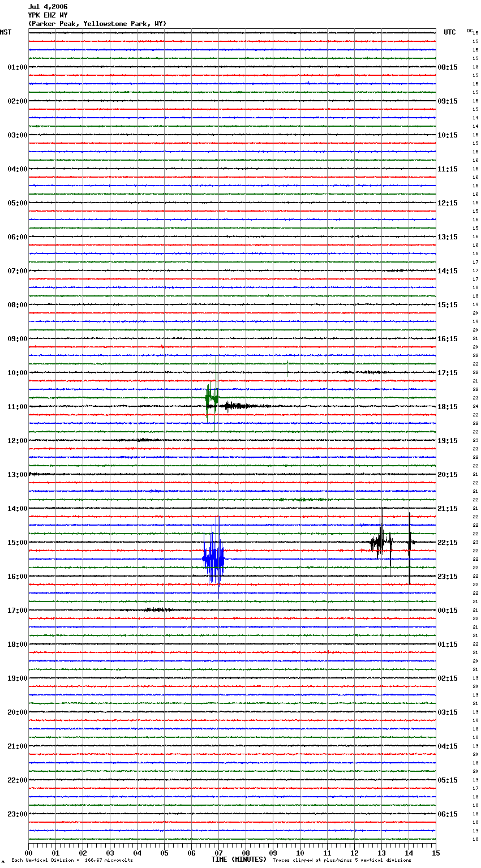Screen dimensions: 481x868
Task: Select the 21:00 MST time label
Action: [18, 746]
